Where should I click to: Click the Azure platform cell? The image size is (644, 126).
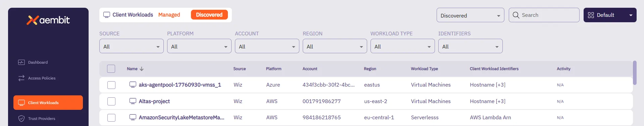(273, 85)
